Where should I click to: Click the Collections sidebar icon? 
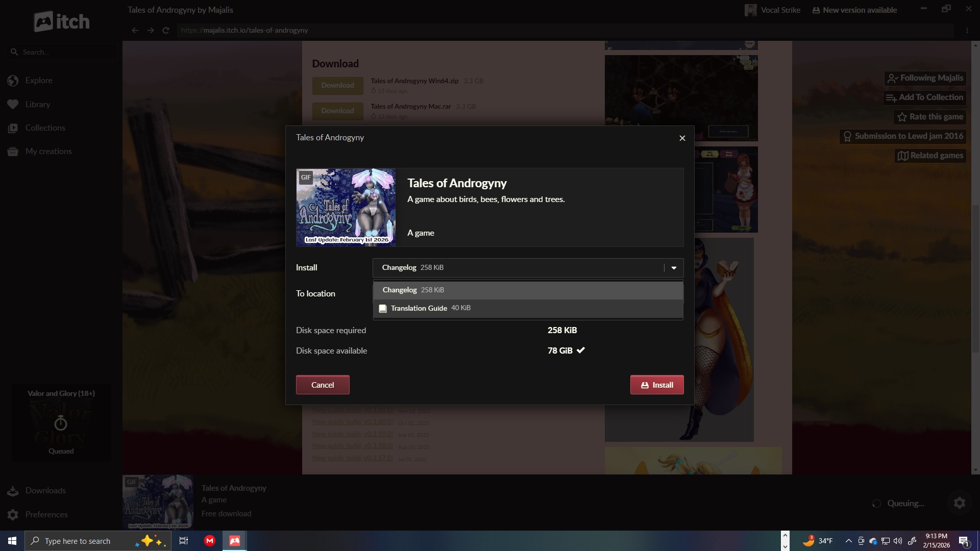click(13, 128)
